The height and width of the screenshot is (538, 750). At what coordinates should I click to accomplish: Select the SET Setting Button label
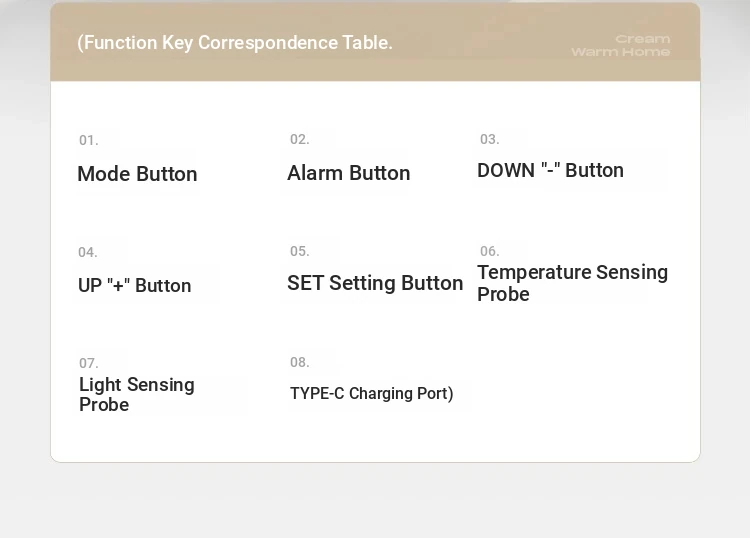pos(375,283)
